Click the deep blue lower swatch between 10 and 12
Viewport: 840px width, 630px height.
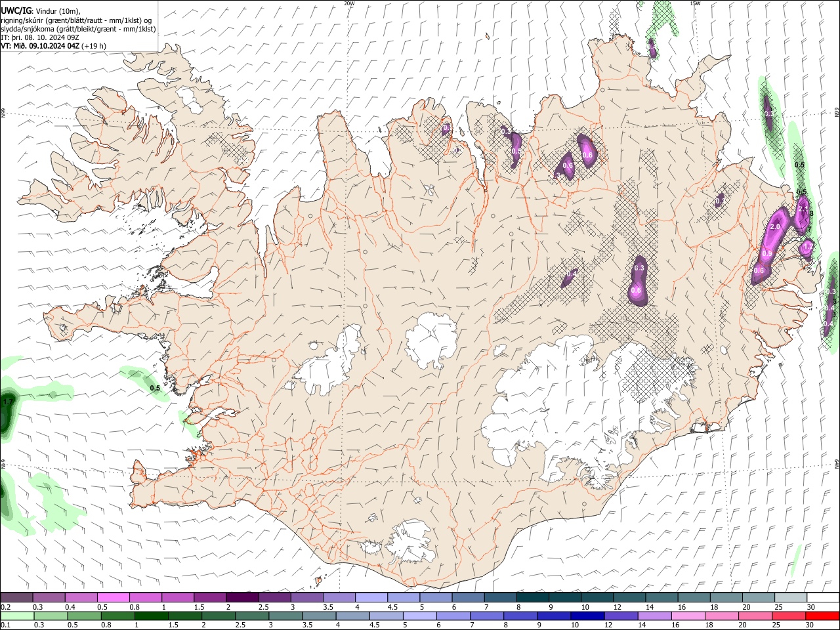point(587,616)
